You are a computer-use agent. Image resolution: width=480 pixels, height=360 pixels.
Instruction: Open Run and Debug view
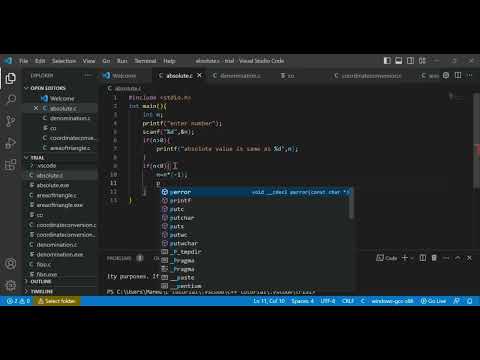[x=11, y=143]
